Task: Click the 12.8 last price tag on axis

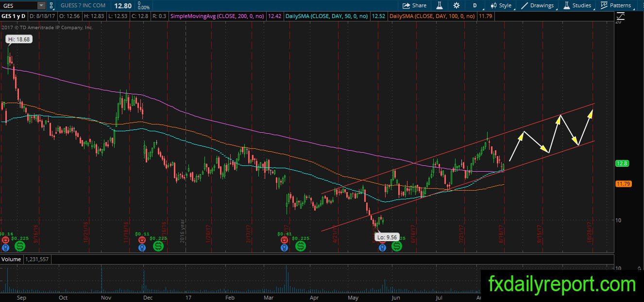Action: [622, 163]
